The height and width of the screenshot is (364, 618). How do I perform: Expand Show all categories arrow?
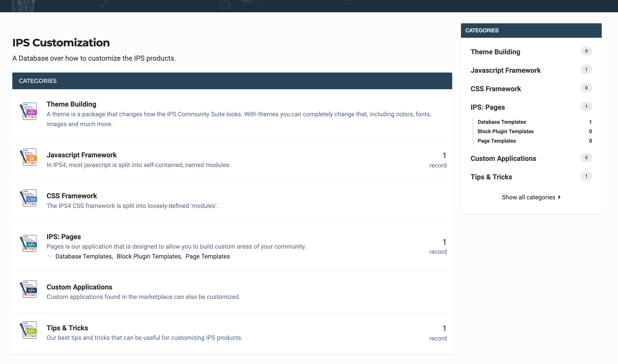(559, 197)
